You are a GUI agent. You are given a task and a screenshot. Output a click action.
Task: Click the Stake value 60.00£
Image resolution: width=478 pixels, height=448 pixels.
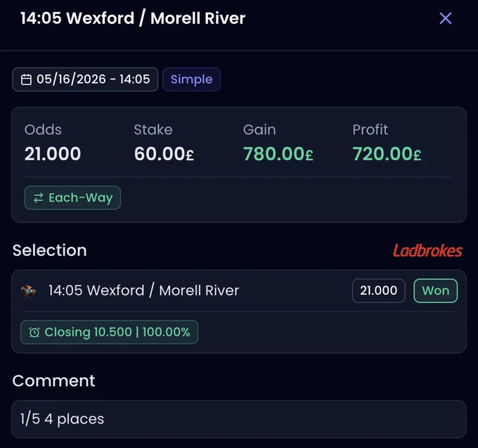[164, 154]
